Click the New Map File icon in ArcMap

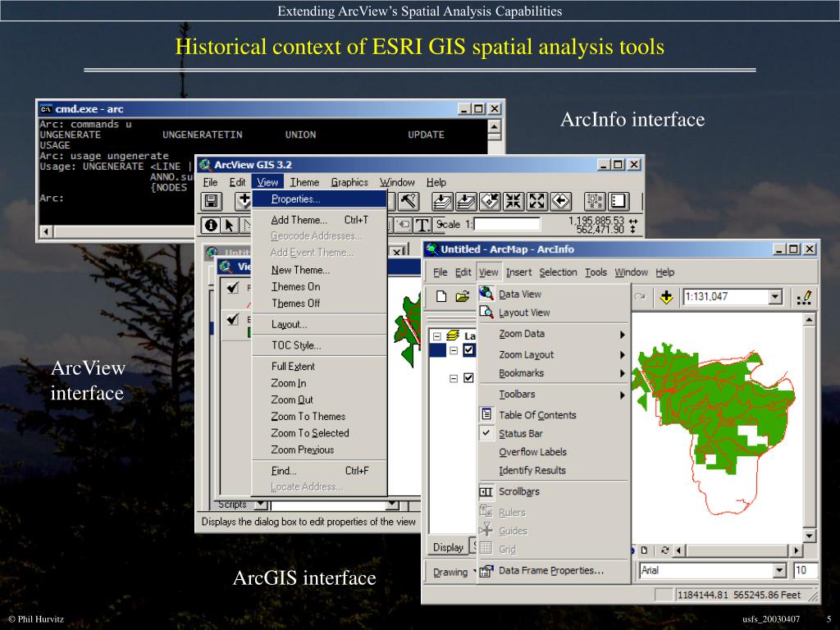(441, 297)
